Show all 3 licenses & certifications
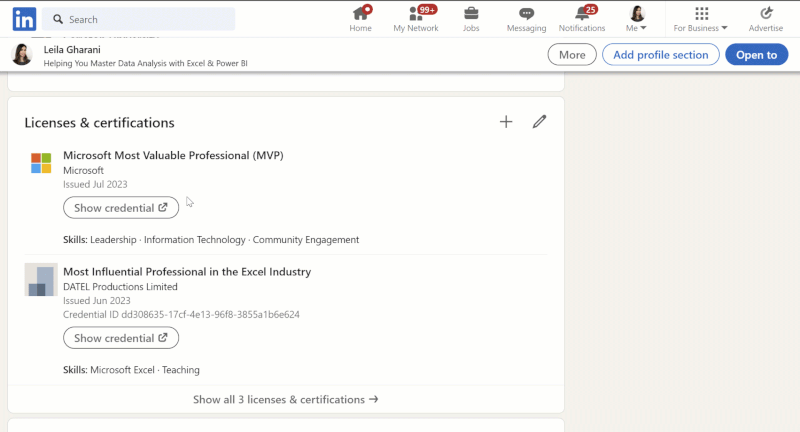This screenshot has width=800, height=432. pyautogui.click(x=286, y=399)
